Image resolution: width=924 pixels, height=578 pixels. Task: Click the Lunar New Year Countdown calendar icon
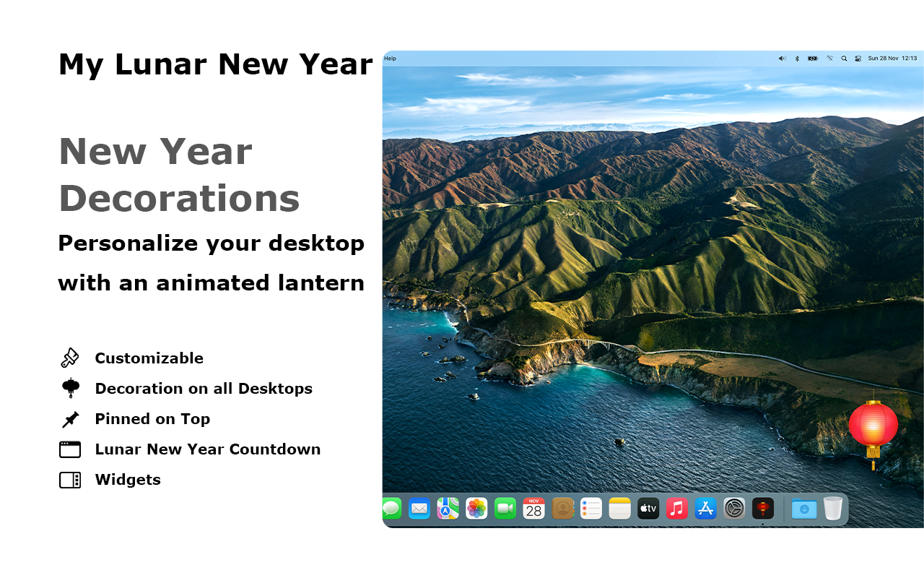(x=69, y=449)
